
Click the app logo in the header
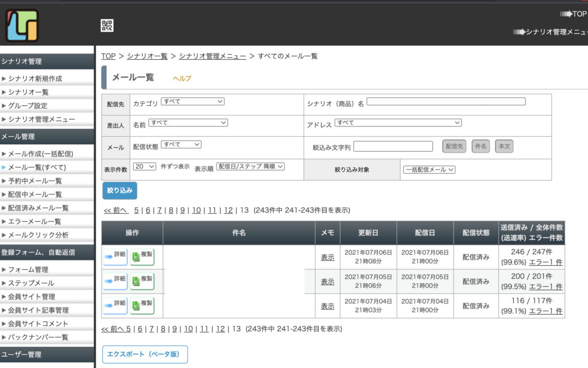coord(22,25)
